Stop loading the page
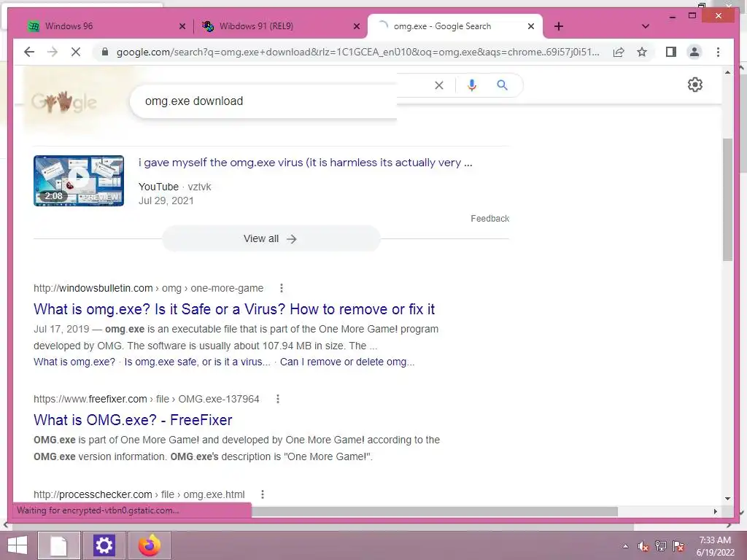747x560 pixels. 76,52
